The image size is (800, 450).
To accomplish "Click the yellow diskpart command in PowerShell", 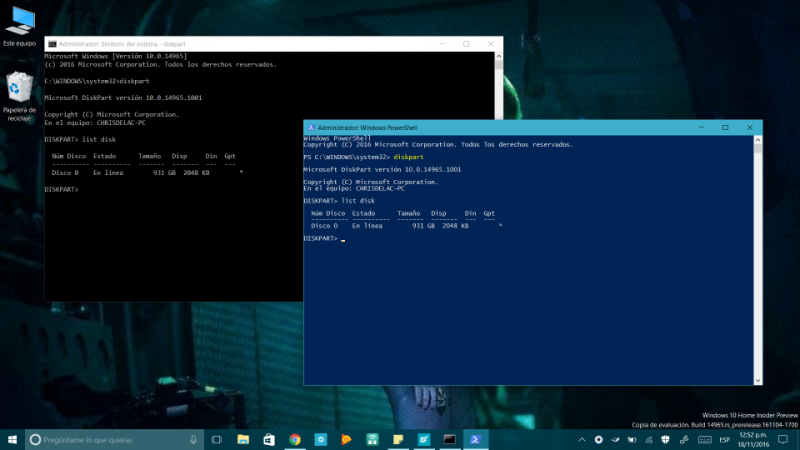I will pos(408,157).
